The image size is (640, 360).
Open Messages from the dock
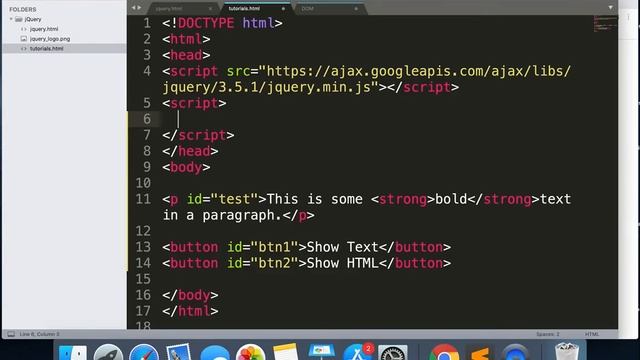(215, 353)
